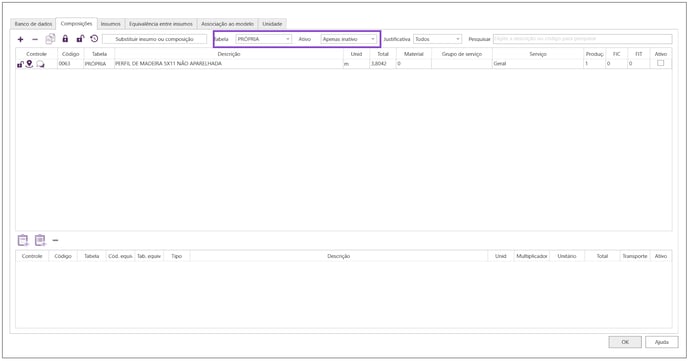Click the total value 3,8042

383,64
